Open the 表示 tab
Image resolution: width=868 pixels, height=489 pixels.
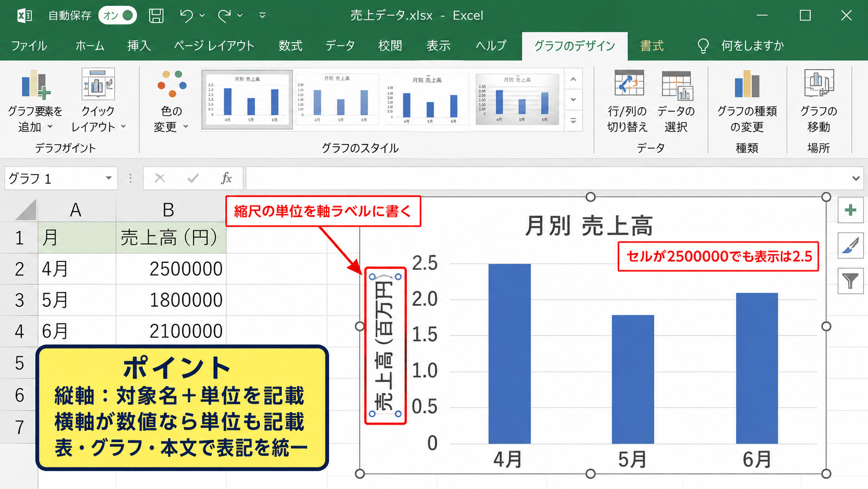click(x=439, y=46)
